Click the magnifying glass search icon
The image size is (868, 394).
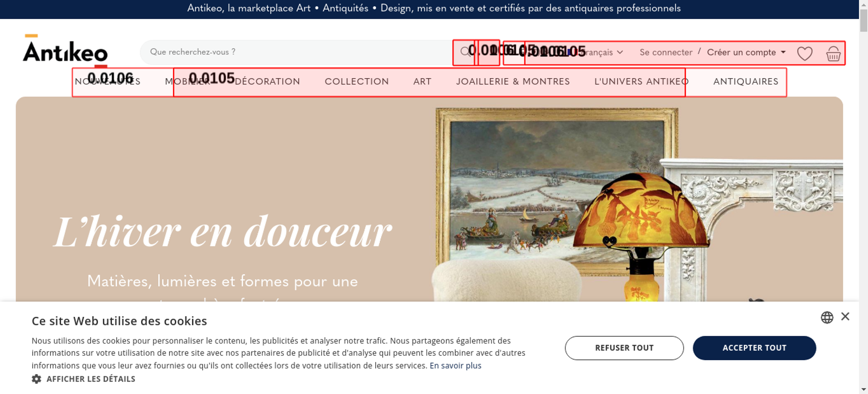tap(465, 52)
